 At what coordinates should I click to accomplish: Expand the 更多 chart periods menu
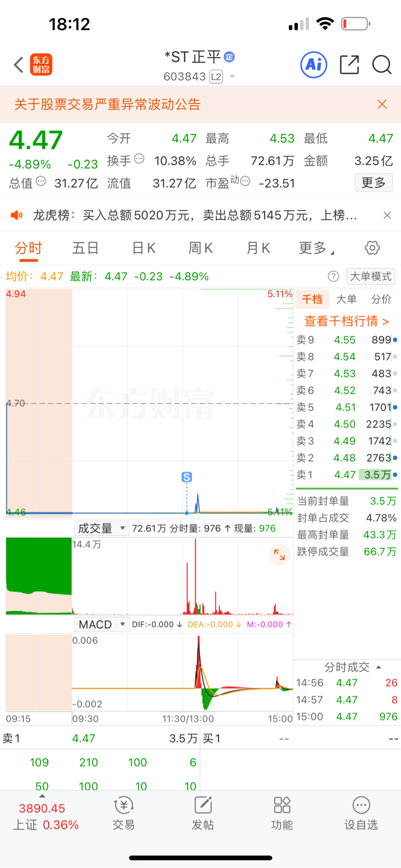[316, 248]
